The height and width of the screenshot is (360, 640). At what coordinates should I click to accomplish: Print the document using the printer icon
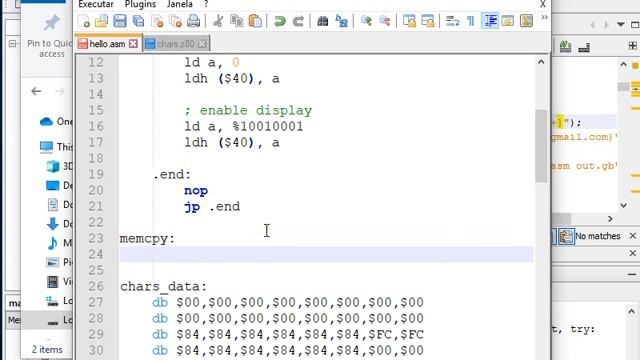193,21
